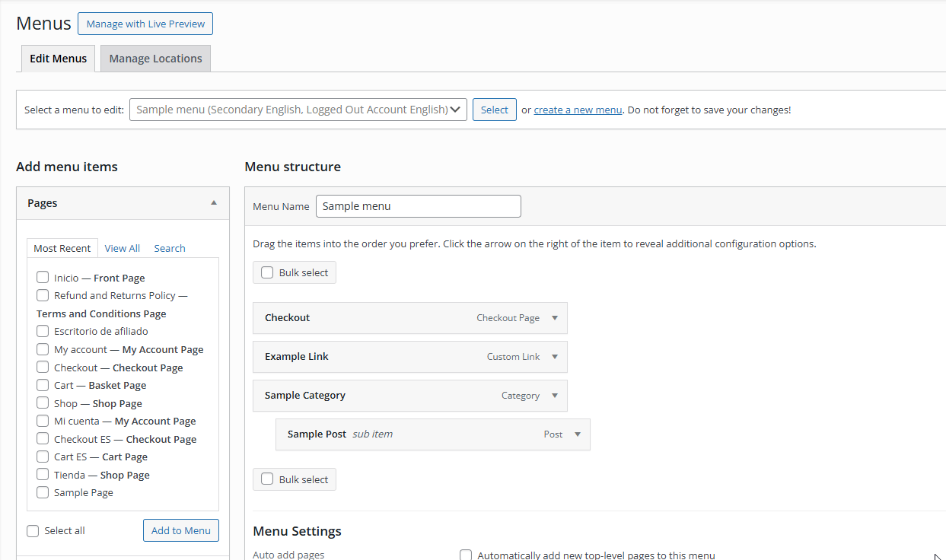This screenshot has width=946, height=560.
Task: Expand Sample Category item options
Action: pos(555,396)
